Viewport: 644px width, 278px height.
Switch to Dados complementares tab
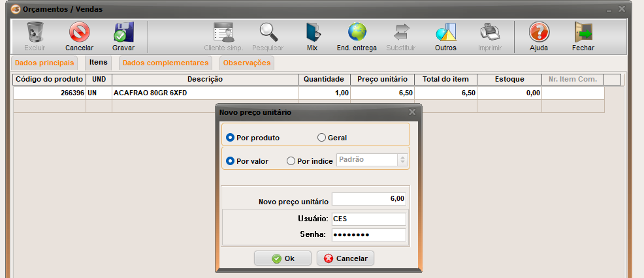[x=166, y=63]
